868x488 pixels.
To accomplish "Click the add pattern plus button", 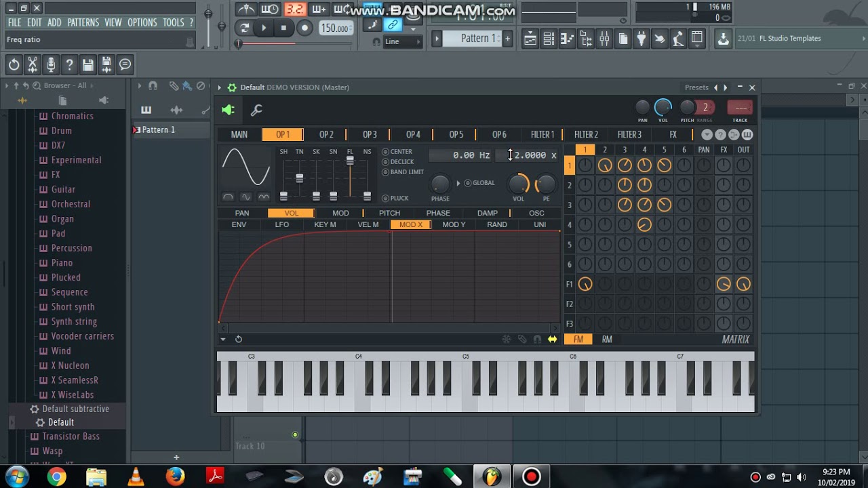I will tap(507, 39).
